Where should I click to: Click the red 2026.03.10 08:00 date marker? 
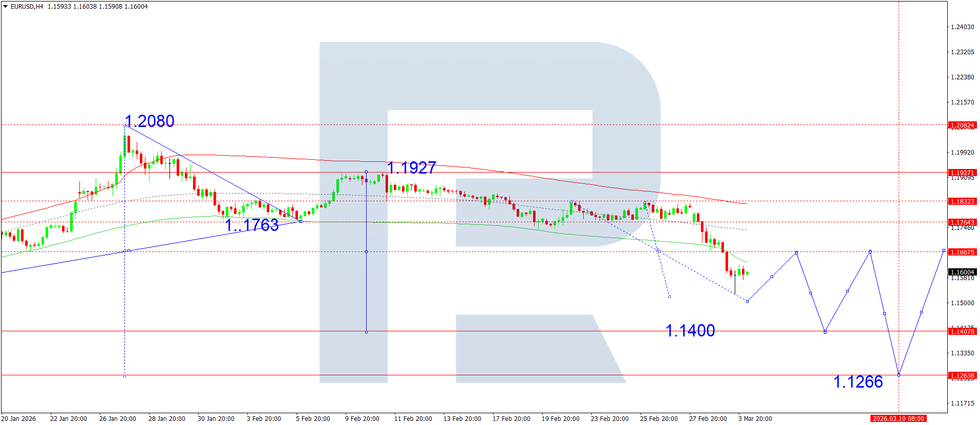[898, 419]
